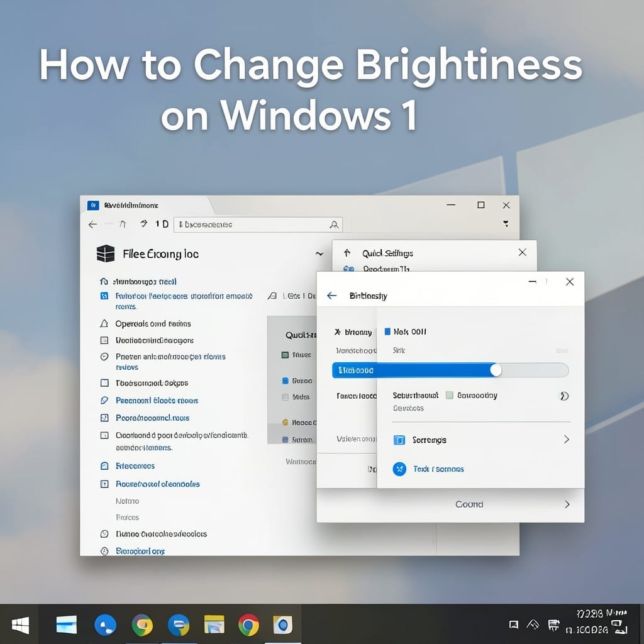
Task: Launch the red Chrome taskbar icon
Action: click(x=248, y=625)
